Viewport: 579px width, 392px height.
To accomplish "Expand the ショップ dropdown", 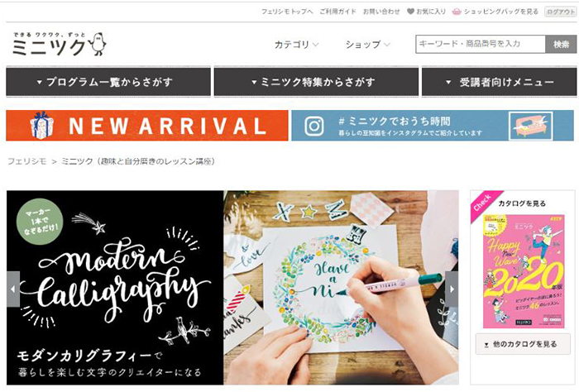I will tap(367, 45).
